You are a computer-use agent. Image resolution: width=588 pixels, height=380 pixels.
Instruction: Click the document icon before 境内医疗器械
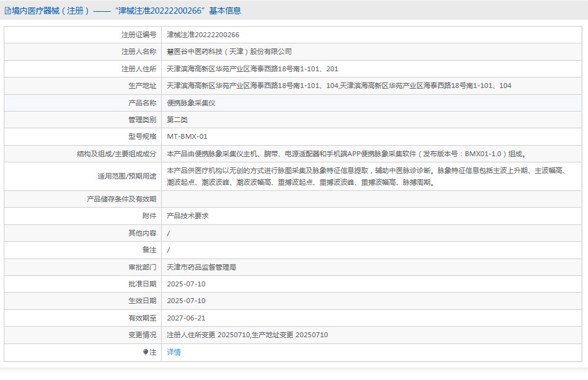(7, 11)
